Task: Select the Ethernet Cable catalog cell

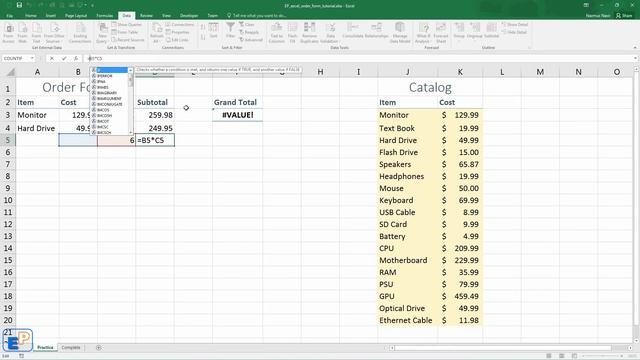Action: pyautogui.click(x=407, y=320)
